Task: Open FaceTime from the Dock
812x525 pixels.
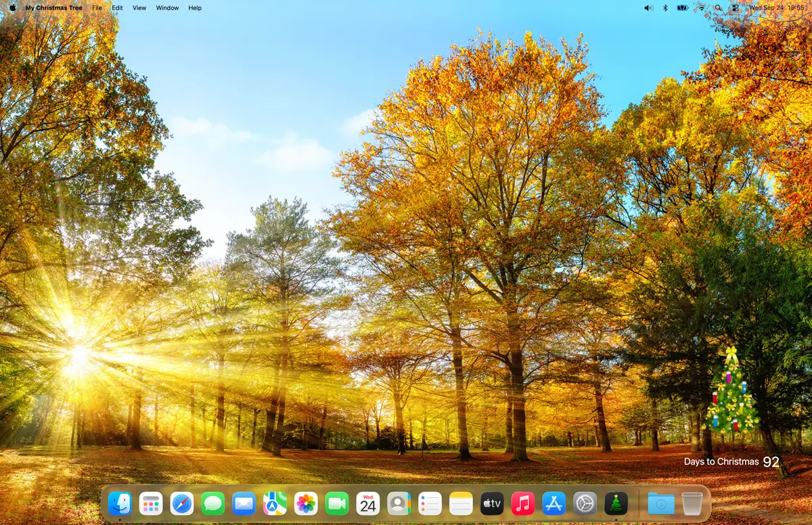Action: point(336,503)
